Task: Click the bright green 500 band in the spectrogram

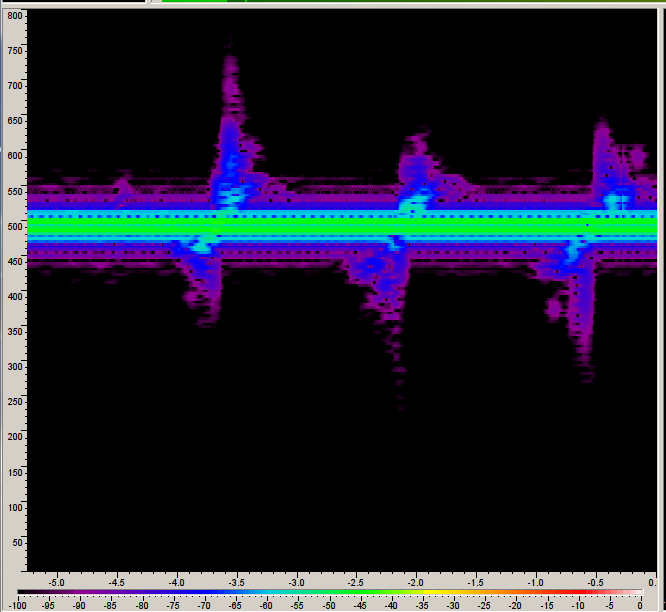Action: (x=342, y=227)
